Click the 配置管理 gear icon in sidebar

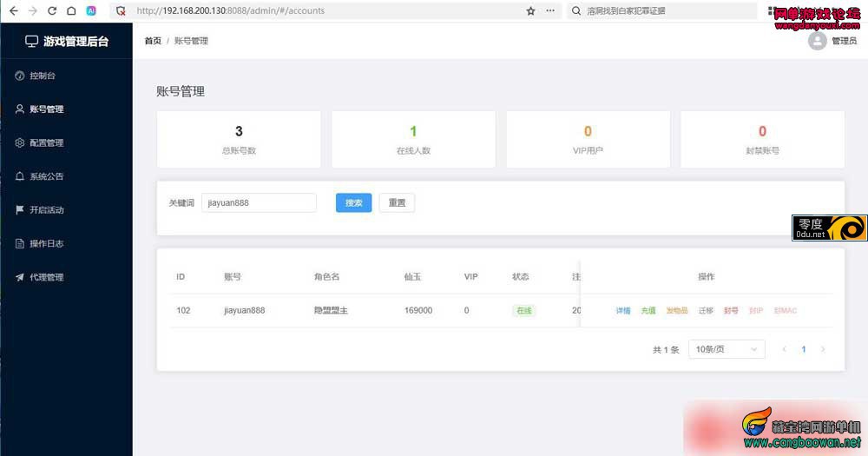19,143
